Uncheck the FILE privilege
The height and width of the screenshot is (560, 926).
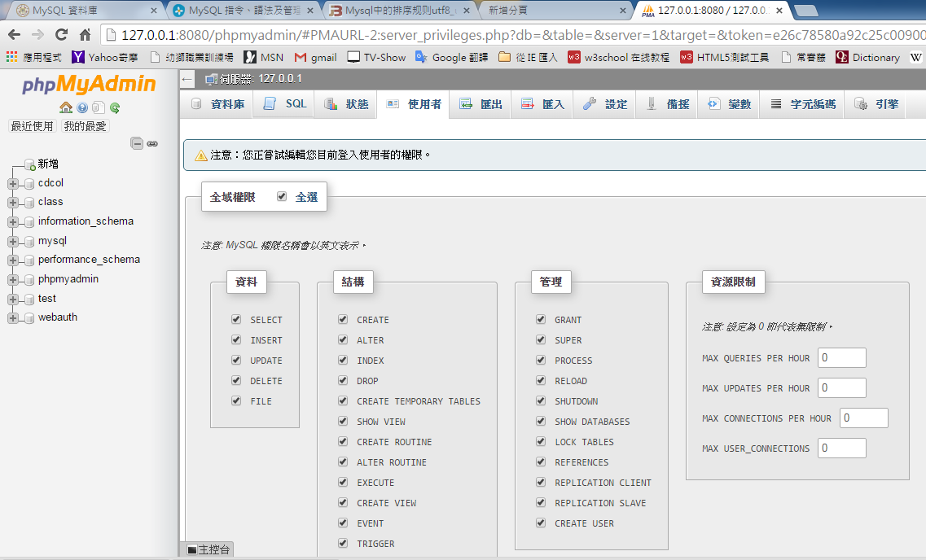click(236, 400)
